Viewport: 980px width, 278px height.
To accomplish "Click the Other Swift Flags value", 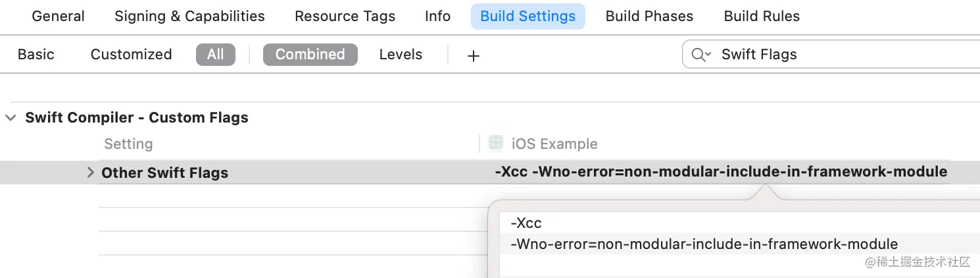I will pyautogui.click(x=721, y=173).
